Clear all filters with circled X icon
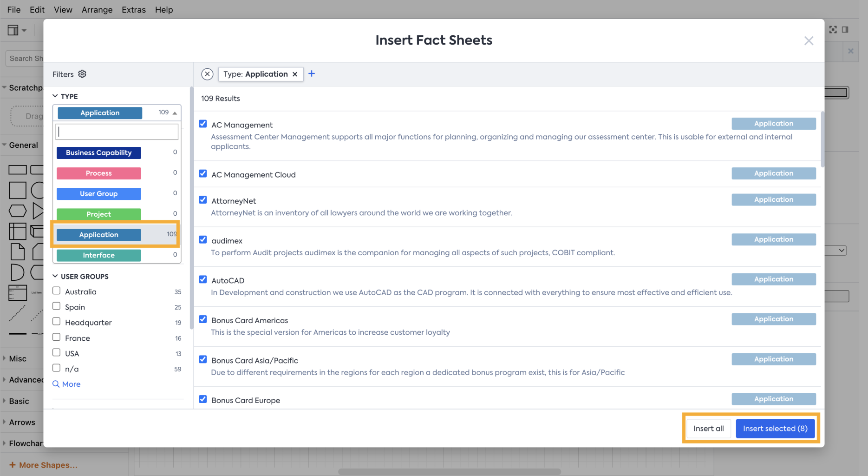 click(207, 74)
